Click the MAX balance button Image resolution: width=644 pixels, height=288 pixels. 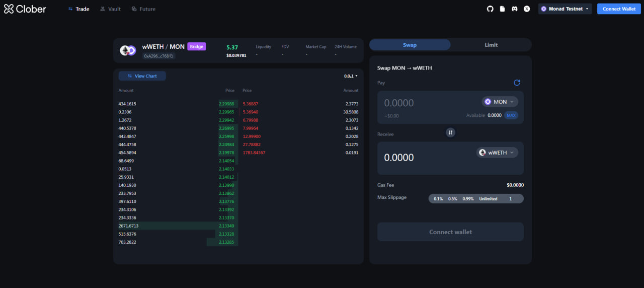coord(511,115)
